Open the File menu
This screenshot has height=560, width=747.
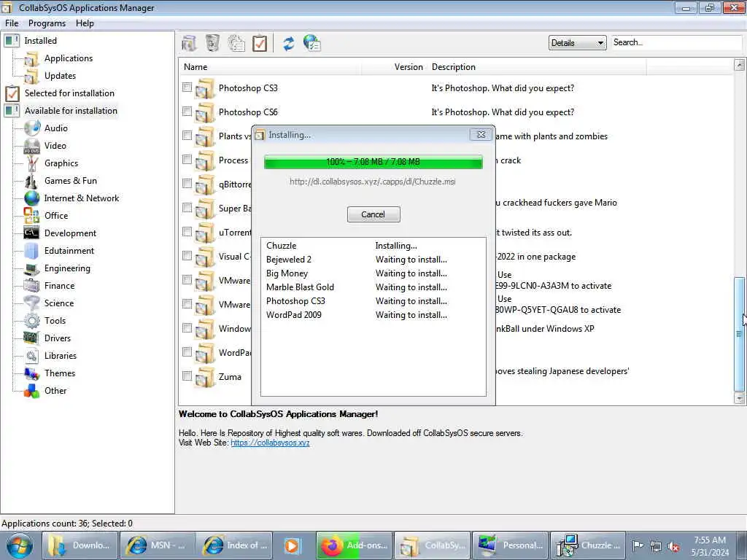coord(12,23)
